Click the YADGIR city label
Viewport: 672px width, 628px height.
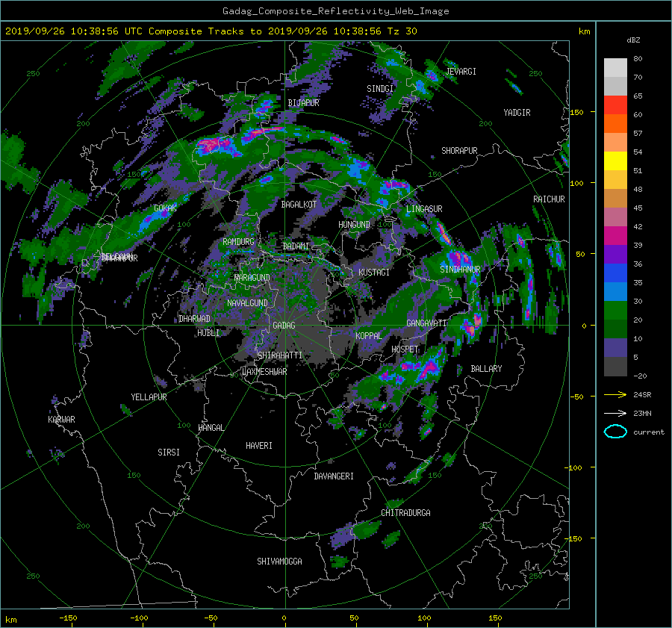coord(517,113)
